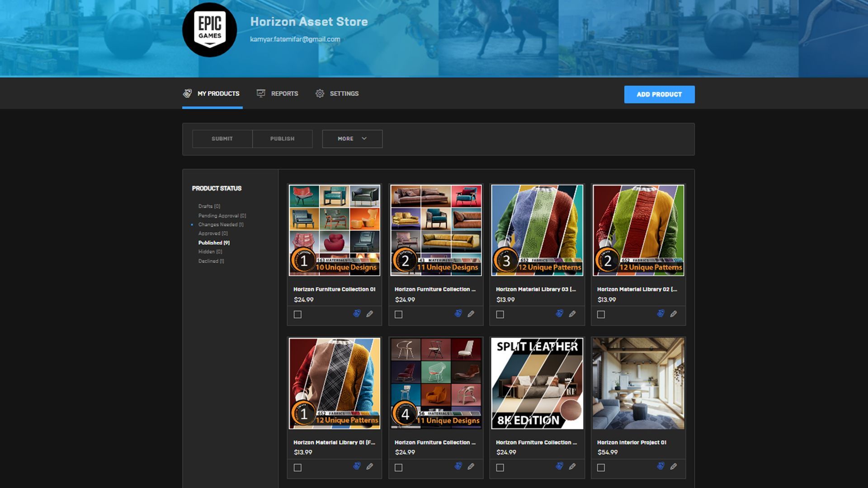868x488 pixels.
Task: Click the PRODUCT STATUS sidebar heading
Action: click(217, 188)
